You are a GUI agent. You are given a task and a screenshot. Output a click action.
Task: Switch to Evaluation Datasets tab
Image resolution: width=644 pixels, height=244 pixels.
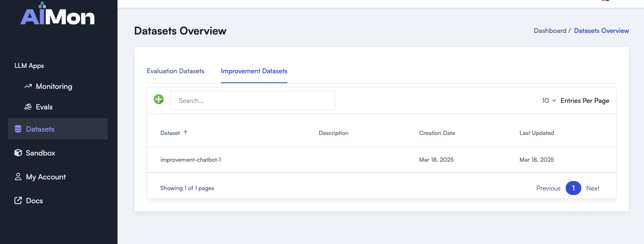(176, 71)
